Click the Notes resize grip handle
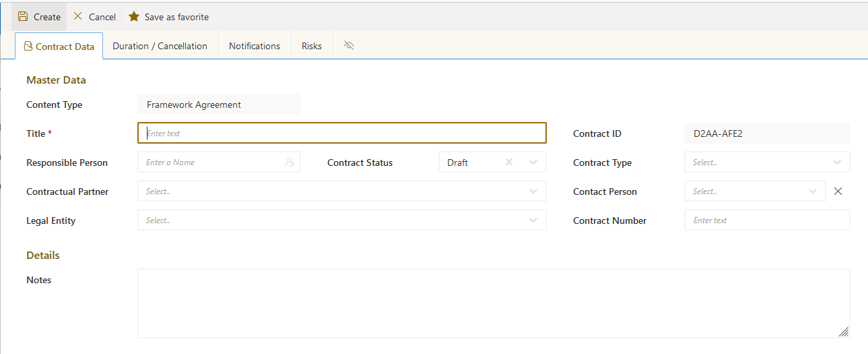This screenshot has width=868, height=354. click(x=844, y=332)
